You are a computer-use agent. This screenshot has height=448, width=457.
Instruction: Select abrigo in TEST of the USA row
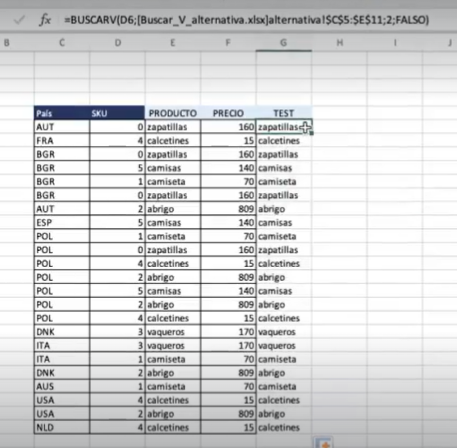tap(284, 414)
